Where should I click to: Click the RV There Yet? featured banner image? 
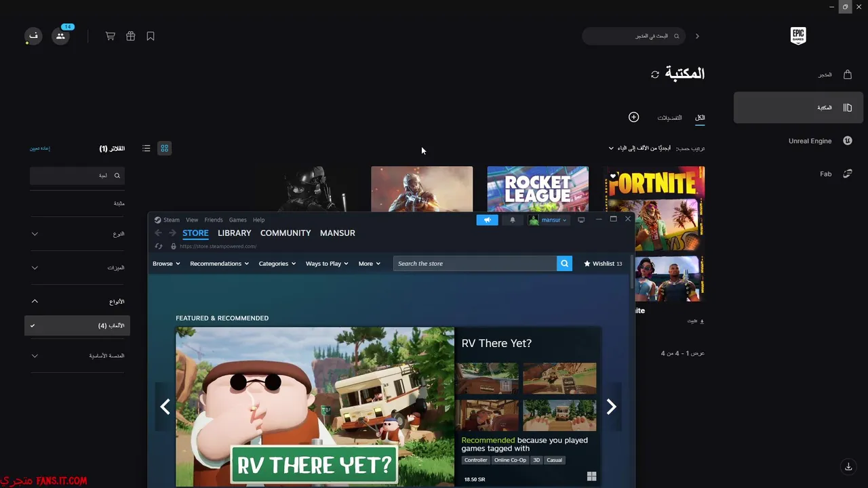coord(315,407)
